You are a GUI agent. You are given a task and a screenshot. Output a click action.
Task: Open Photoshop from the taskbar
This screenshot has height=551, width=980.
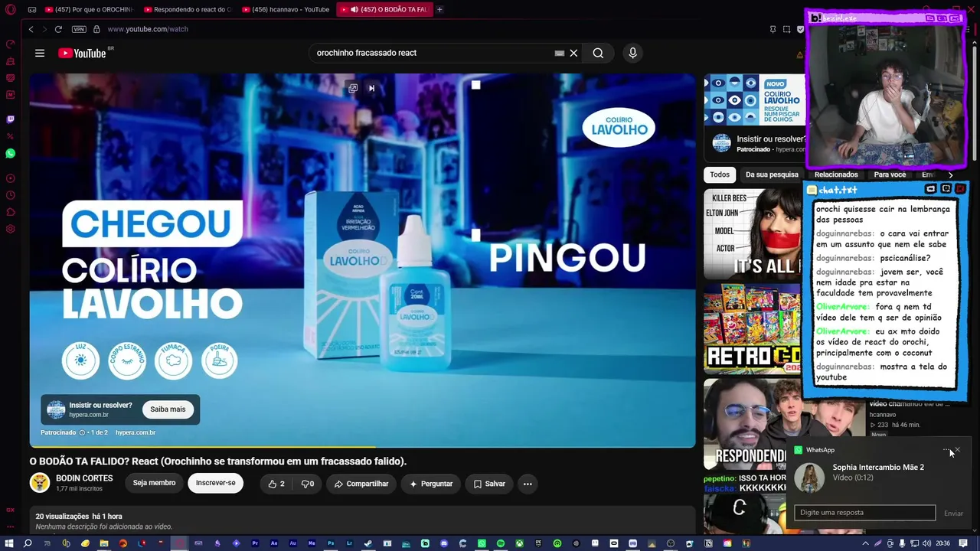331,543
